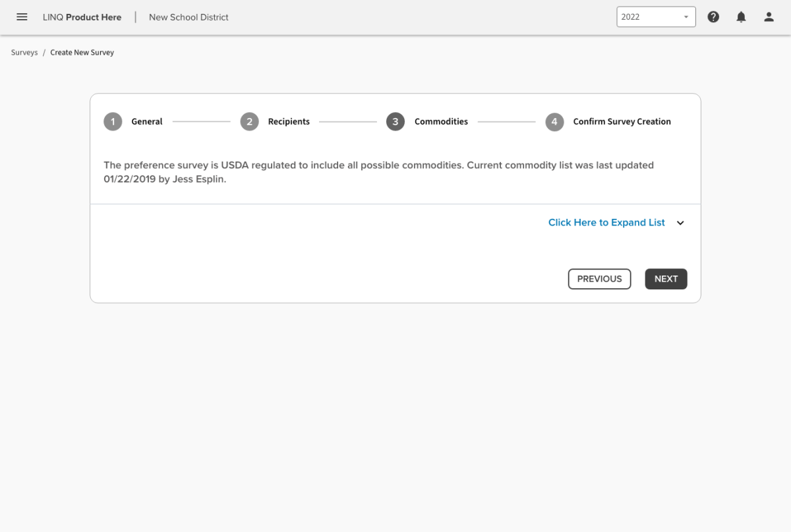Viewport: 791px width, 532px height.
Task: Click the Create New Survey breadcrumb
Action: click(x=82, y=53)
